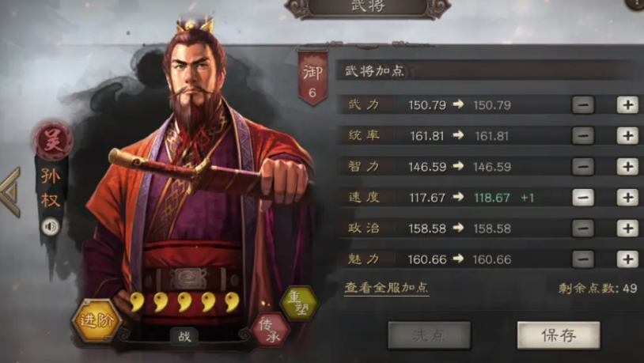644x363 pixels.
Task: Remove a point from 智力
Action: coord(583,166)
